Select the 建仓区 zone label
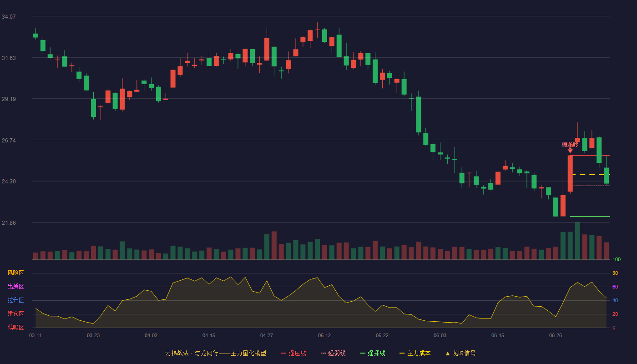 coord(15,314)
